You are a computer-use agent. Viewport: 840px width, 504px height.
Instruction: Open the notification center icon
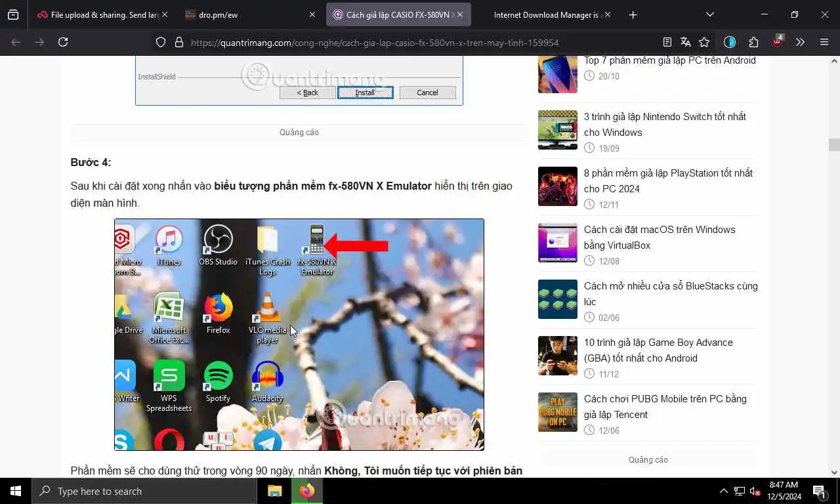[818, 491]
